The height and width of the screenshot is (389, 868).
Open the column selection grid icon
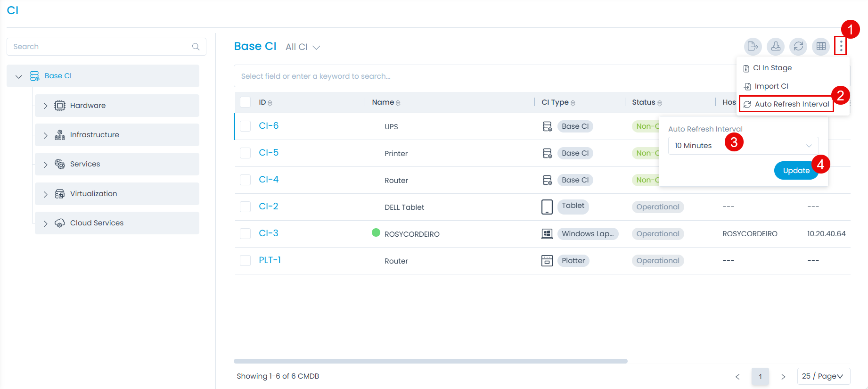(821, 46)
